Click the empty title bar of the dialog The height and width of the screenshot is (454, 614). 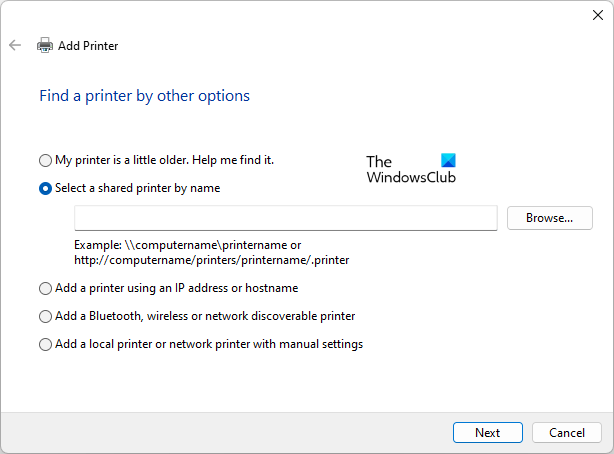click(x=300, y=14)
